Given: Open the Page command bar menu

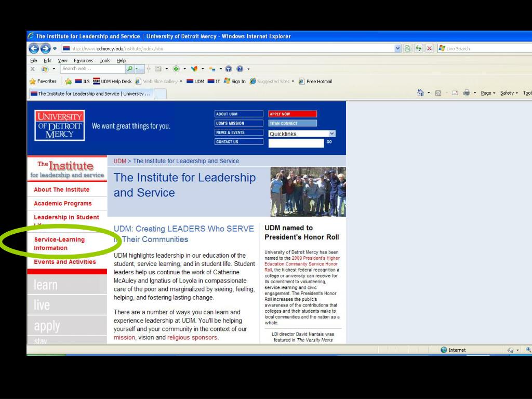Looking at the screenshot, I should point(488,93).
